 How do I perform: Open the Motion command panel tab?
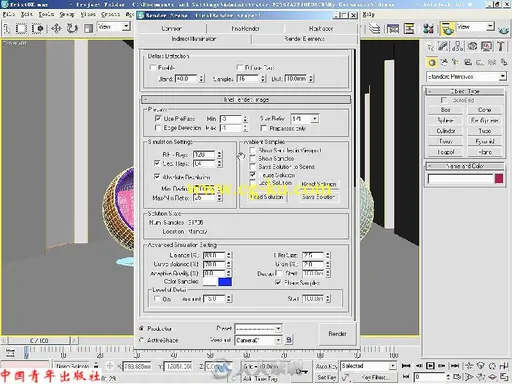(x=472, y=46)
